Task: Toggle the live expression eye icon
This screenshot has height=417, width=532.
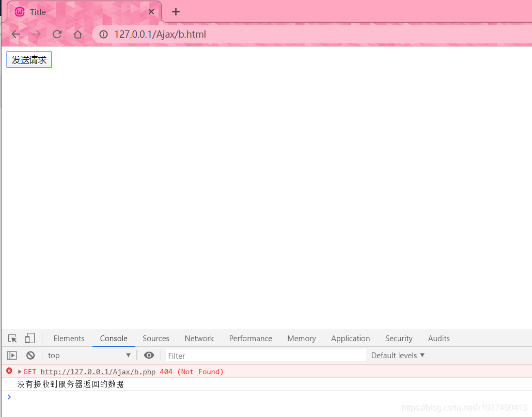Action: (149, 355)
